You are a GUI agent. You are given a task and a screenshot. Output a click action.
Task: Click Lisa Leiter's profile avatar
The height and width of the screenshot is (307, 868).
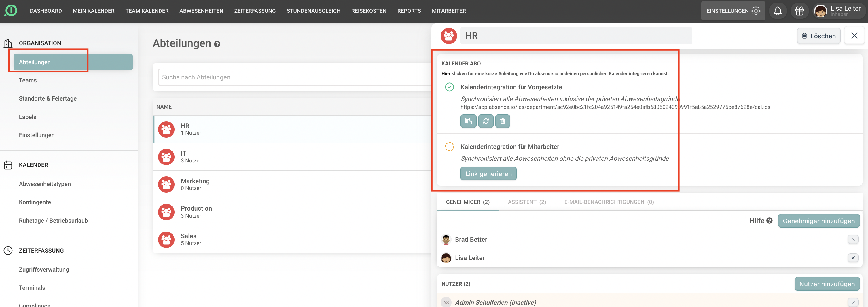tap(820, 11)
